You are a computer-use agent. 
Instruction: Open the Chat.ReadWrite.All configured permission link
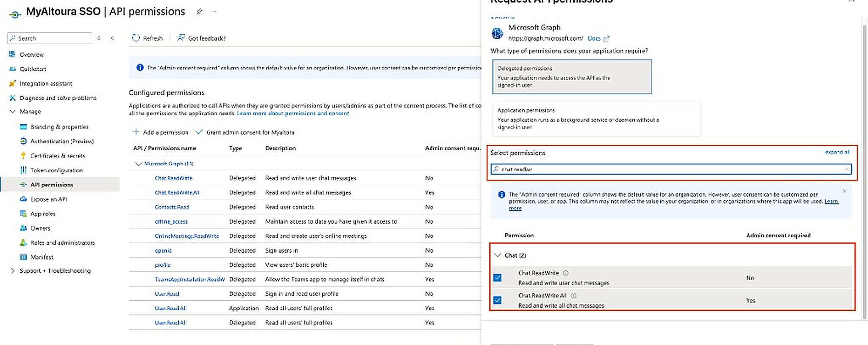pyautogui.click(x=177, y=192)
